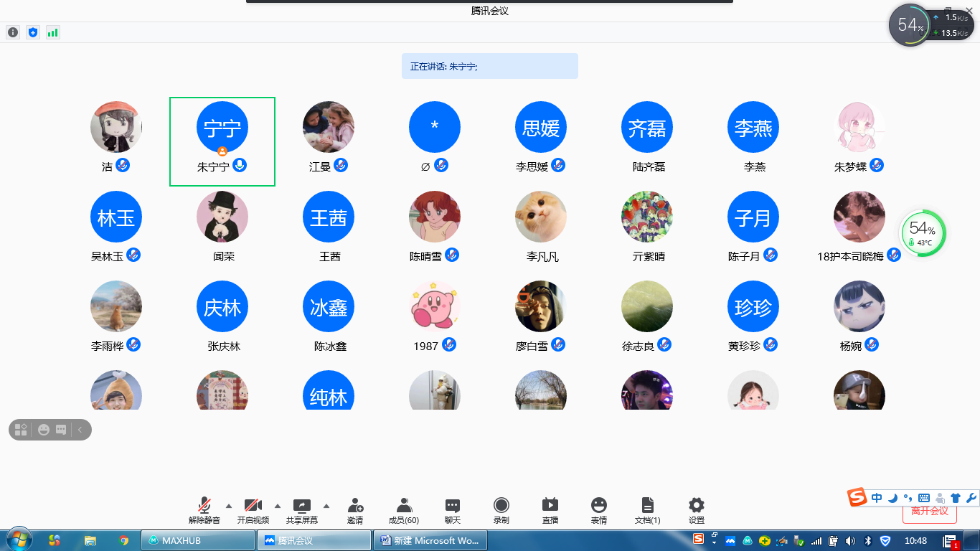Click participant name 亓紫晴
This screenshot has width=980, height=551.
[649, 256]
